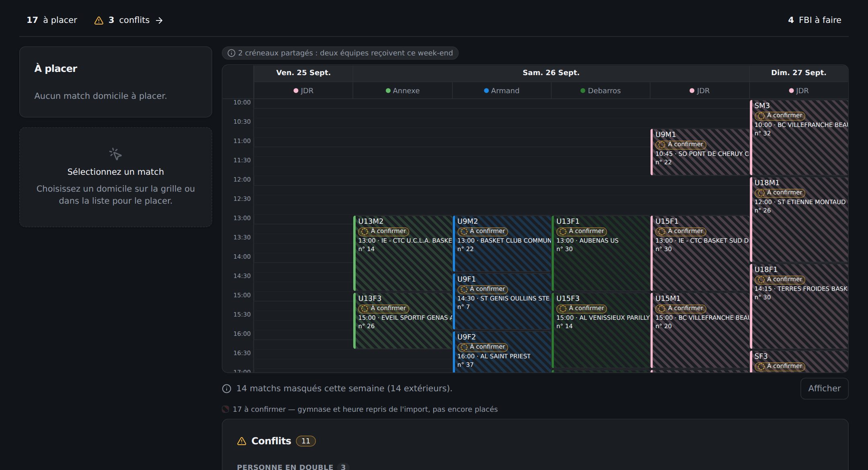The height and width of the screenshot is (470, 868).
Task: Click the striped legend swatch before 17 à confirmer
Action: pos(225,409)
